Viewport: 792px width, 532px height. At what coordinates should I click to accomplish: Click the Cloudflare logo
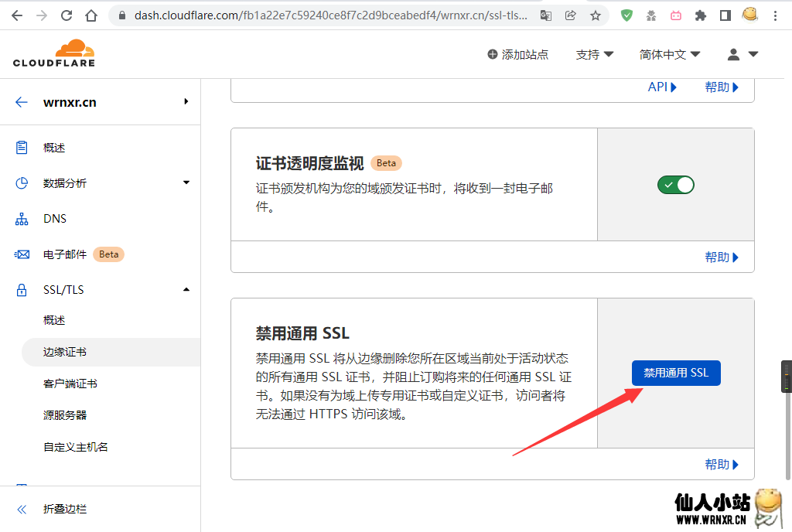[54, 53]
